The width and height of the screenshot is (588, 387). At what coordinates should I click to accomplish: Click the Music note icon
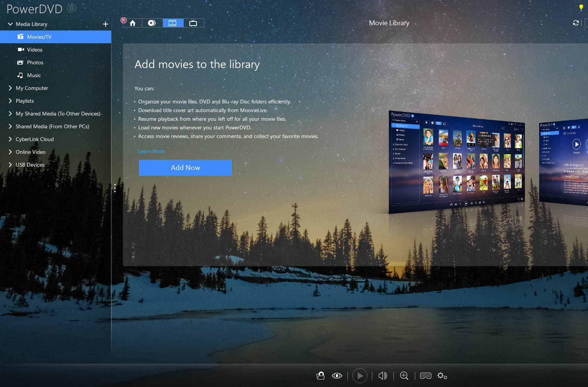pos(20,75)
